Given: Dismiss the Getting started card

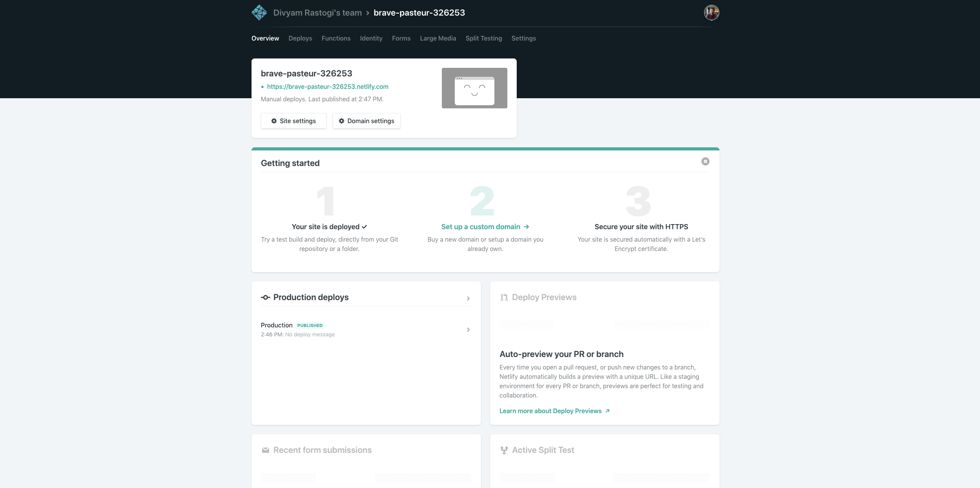Looking at the screenshot, I should click(x=705, y=161).
